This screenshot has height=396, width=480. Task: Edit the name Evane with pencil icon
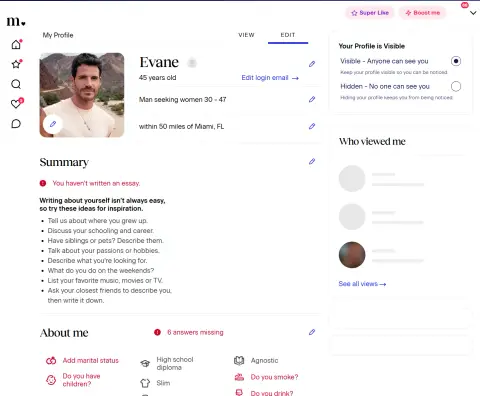[312, 64]
